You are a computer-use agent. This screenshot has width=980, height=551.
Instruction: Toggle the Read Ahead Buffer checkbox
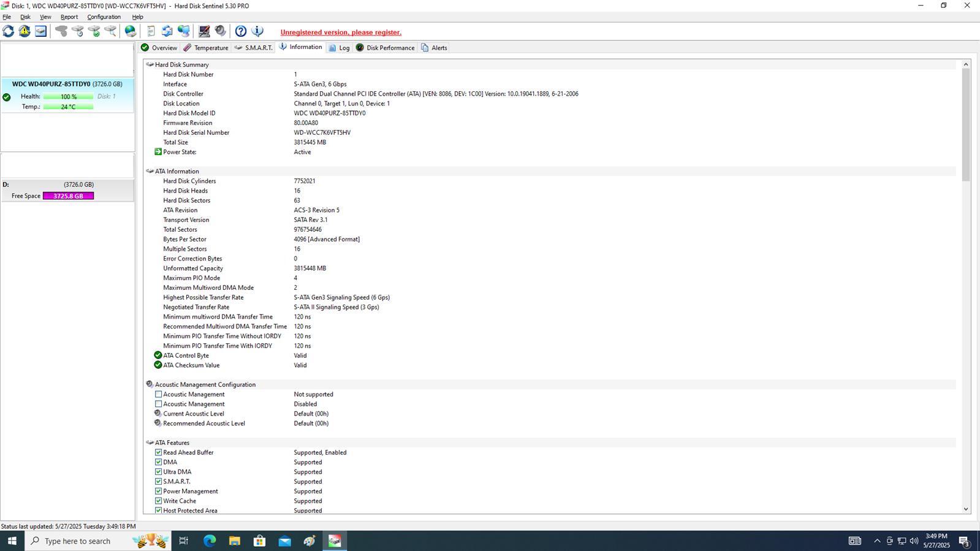coord(159,453)
